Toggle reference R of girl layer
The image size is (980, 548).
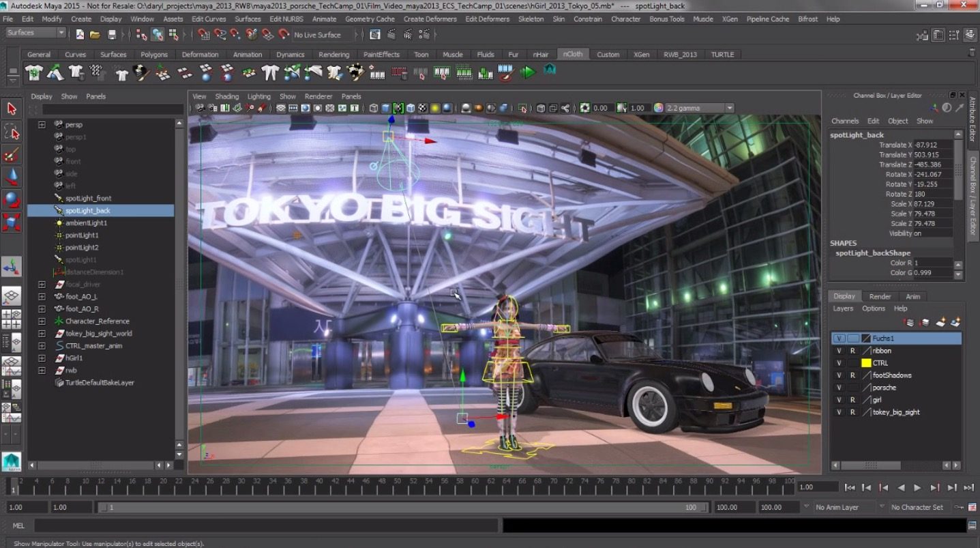[852, 400]
